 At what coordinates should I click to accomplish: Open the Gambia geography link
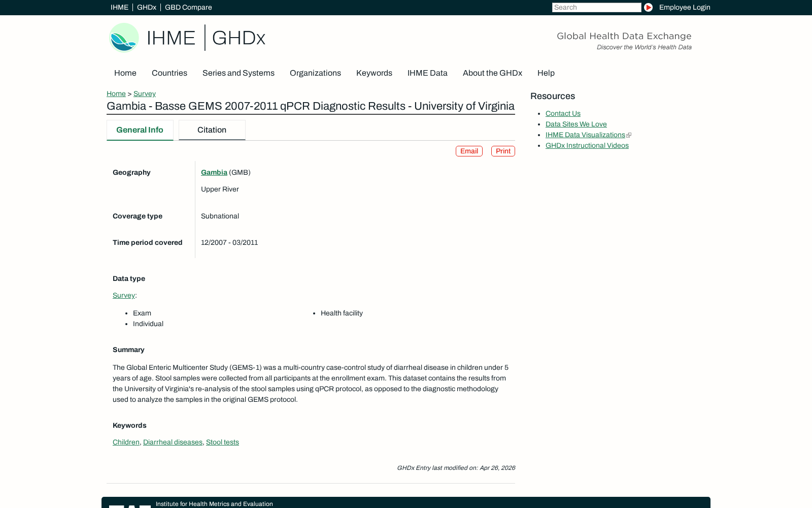pyautogui.click(x=214, y=172)
